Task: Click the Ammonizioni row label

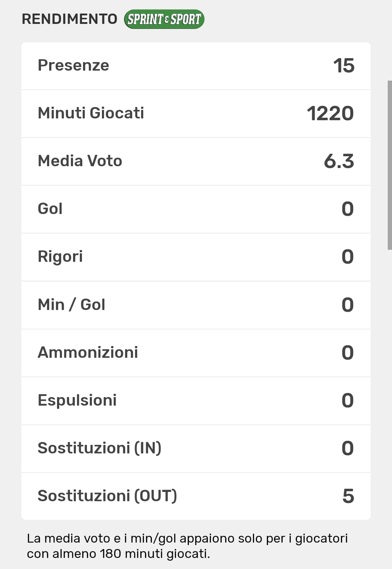Action: (x=88, y=352)
